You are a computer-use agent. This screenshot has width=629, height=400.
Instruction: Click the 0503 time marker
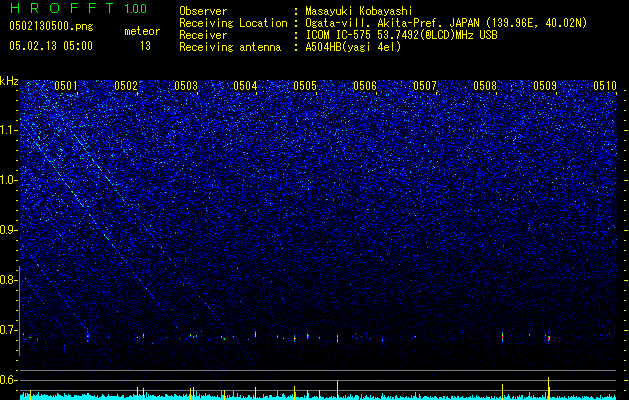click(x=186, y=86)
